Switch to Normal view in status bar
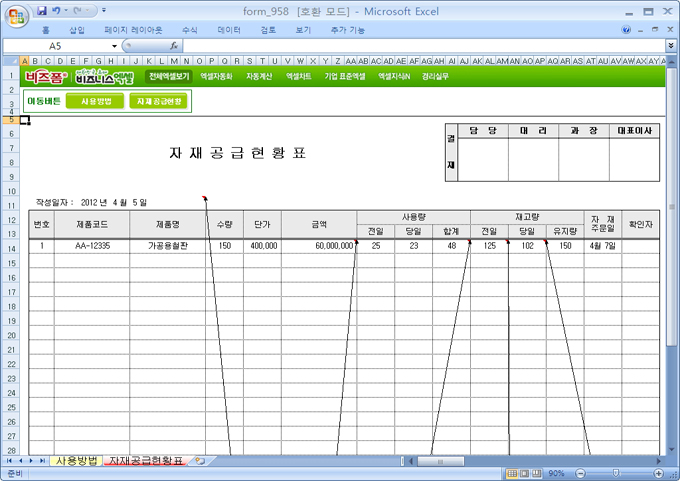The width and height of the screenshot is (680, 481). click(x=511, y=473)
